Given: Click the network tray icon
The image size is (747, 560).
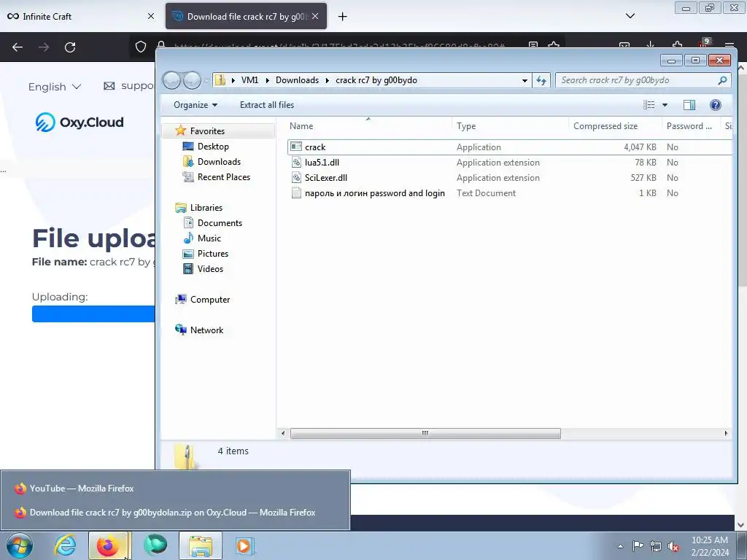Looking at the screenshot, I should [656, 547].
